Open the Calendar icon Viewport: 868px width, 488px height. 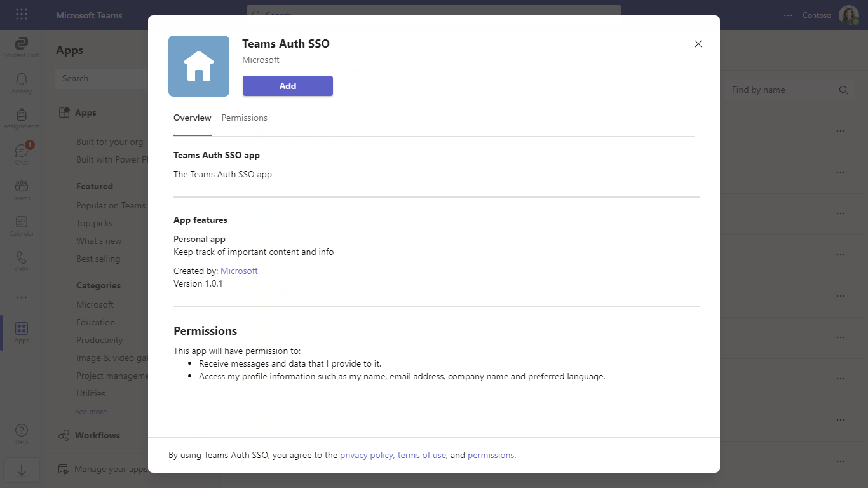click(22, 223)
